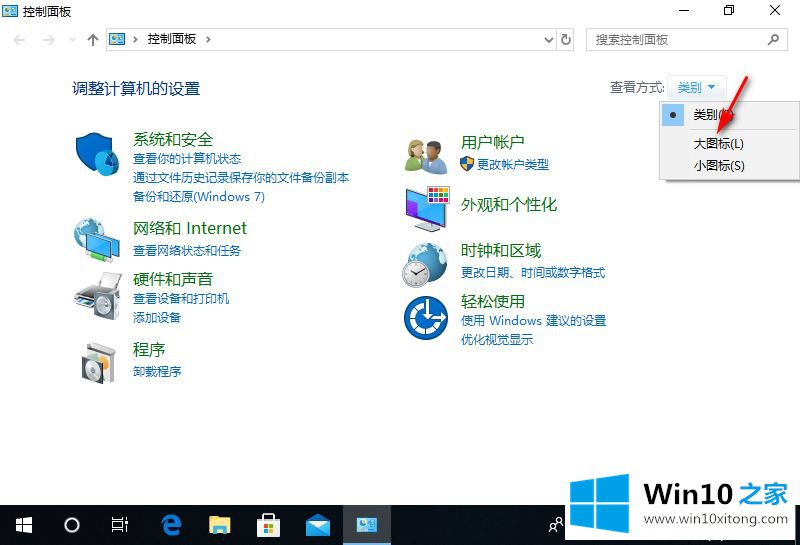Viewport: 800px width, 545px height.
Task: Open the Programs disc box icon
Action: coord(98,363)
